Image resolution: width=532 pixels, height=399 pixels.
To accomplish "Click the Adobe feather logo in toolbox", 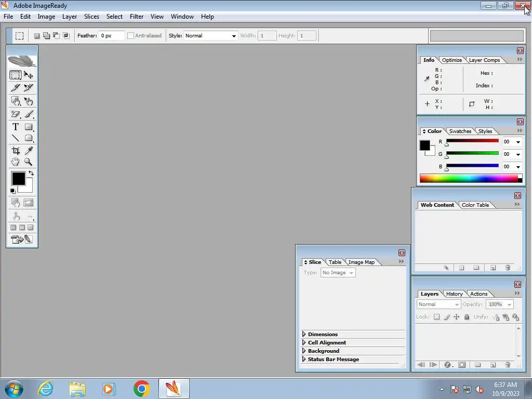I will pyautogui.click(x=22, y=61).
